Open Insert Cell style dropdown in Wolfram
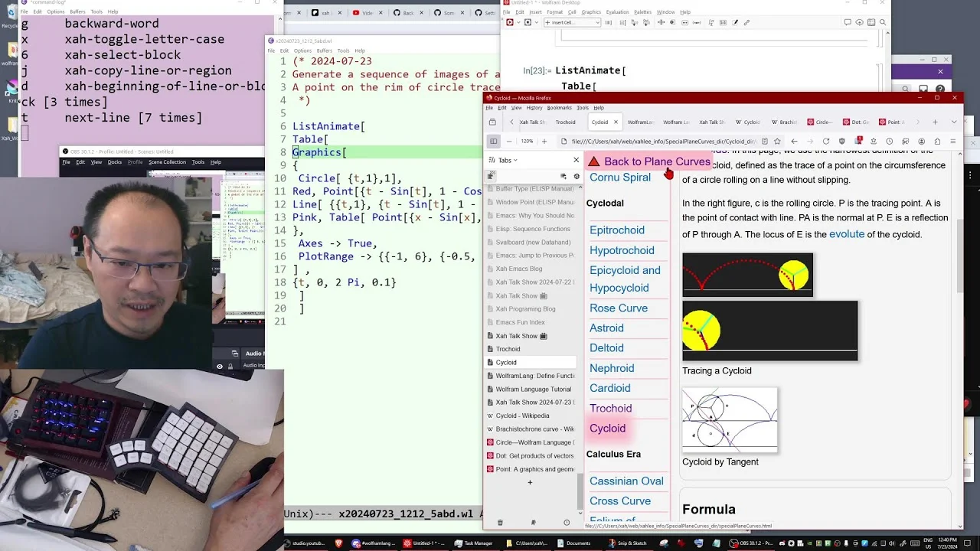Screen dimensions: 980x551 point(572,23)
